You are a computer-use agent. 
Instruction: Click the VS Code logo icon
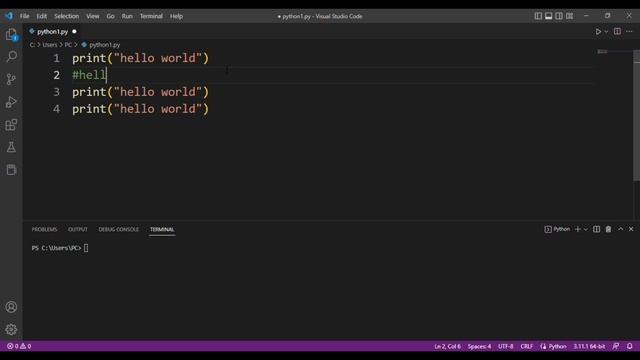[x=9, y=16]
